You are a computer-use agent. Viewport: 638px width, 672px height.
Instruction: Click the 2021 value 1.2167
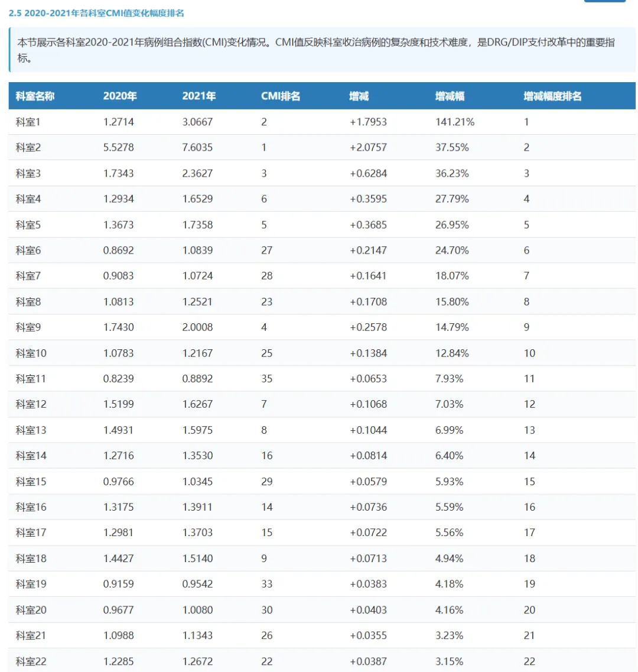pyautogui.click(x=197, y=353)
